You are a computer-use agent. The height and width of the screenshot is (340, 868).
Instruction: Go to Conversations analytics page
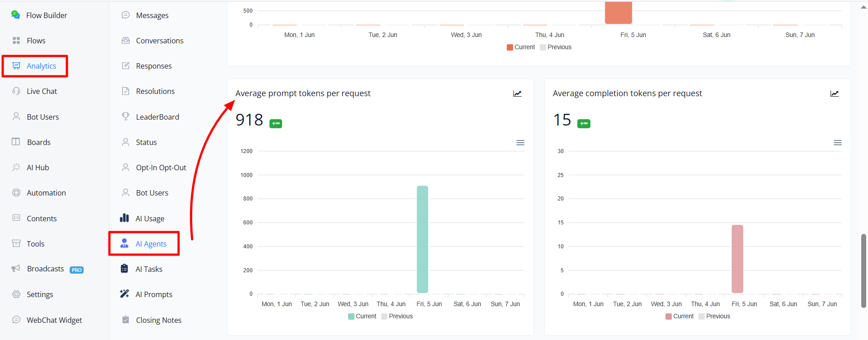pos(160,41)
